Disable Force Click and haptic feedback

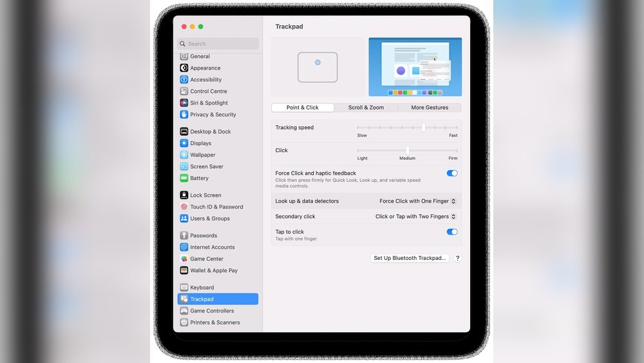pos(452,173)
